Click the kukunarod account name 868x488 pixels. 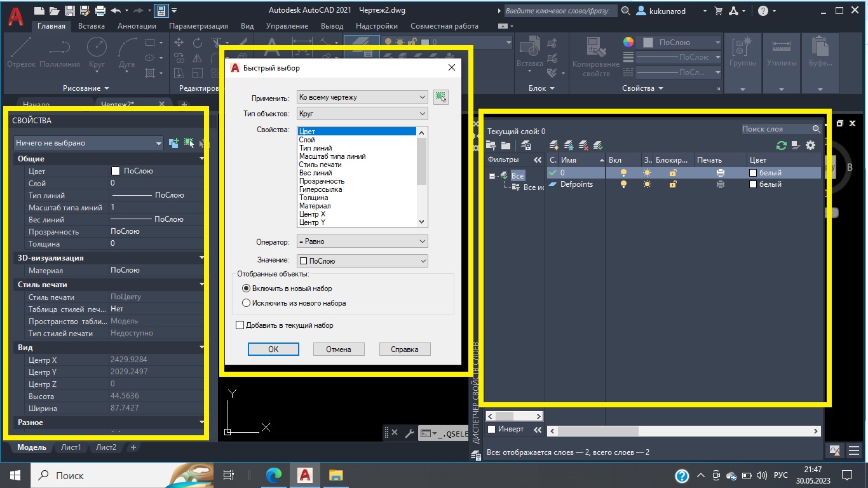pos(668,11)
